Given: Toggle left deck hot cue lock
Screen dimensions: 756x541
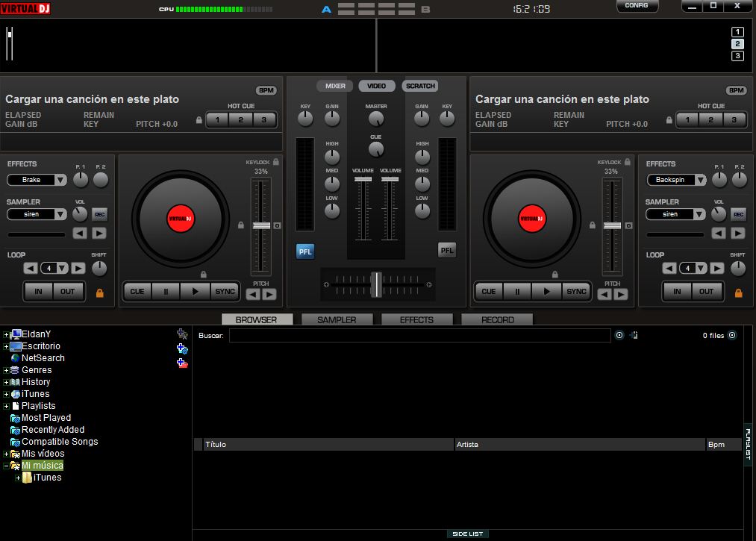Looking at the screenshot, I should pyautogui.click(x=199, y=120).
